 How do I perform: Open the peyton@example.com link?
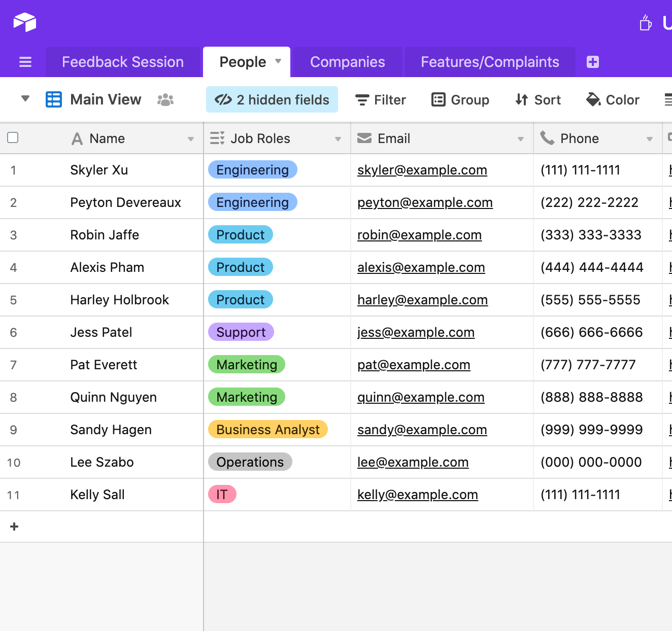[425, 202]
